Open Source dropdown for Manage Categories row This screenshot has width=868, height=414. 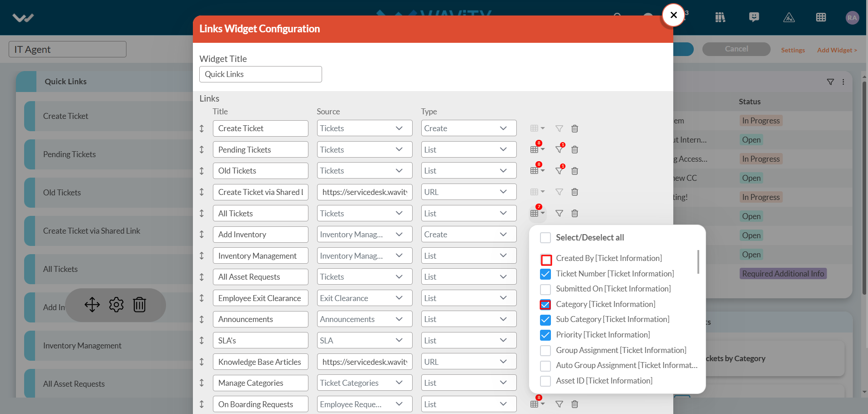[364, 383]
